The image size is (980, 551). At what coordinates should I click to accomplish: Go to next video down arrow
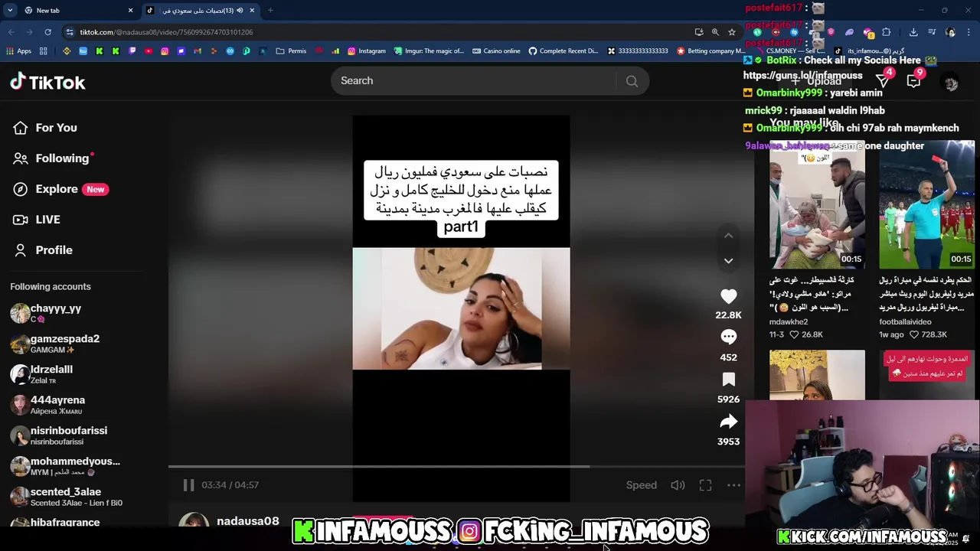coord(728,260)
